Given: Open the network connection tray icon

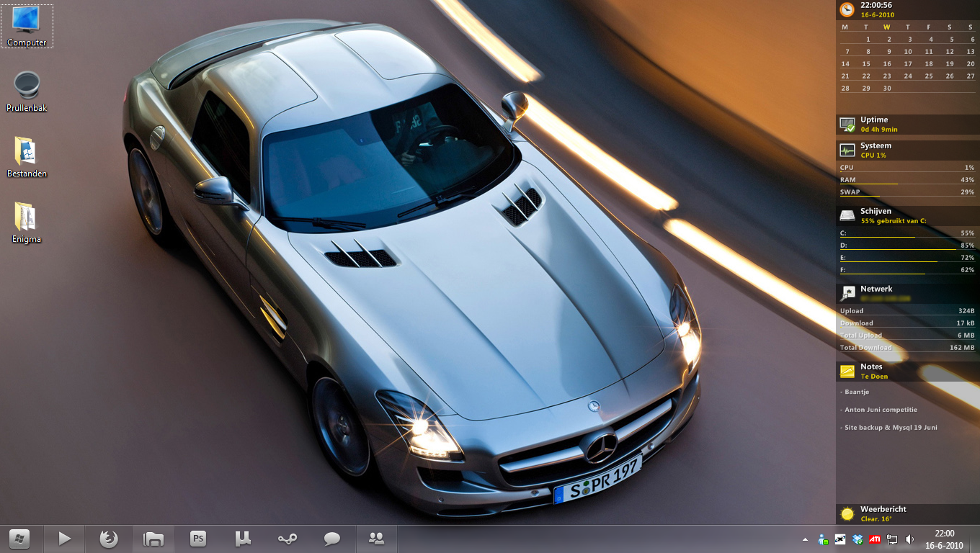Looking at the screenshot, I should click(x=892, y=539).
